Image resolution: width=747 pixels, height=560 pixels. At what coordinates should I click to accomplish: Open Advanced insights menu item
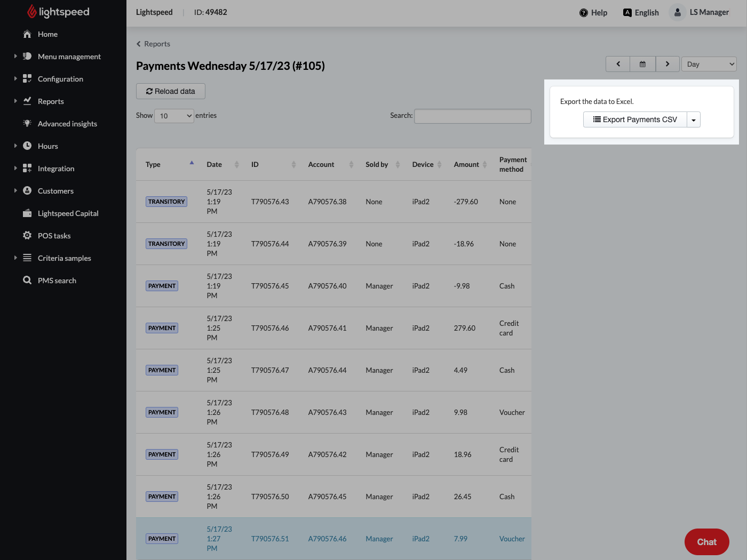click(x=67, y=124)
